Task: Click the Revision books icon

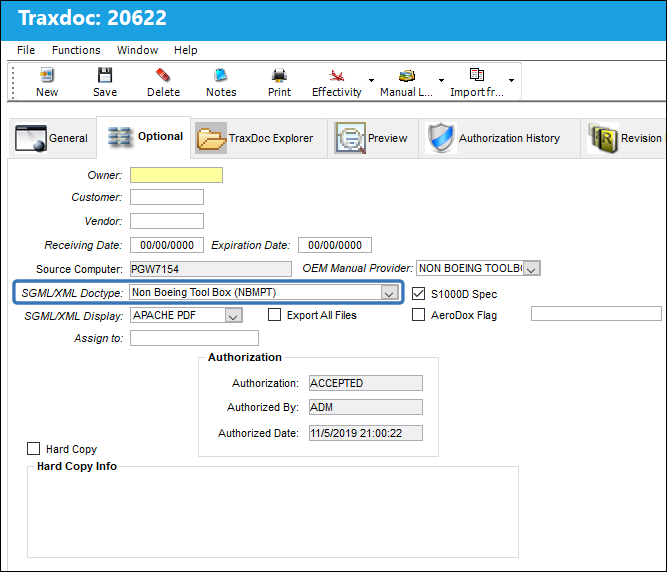Action: 603,138
